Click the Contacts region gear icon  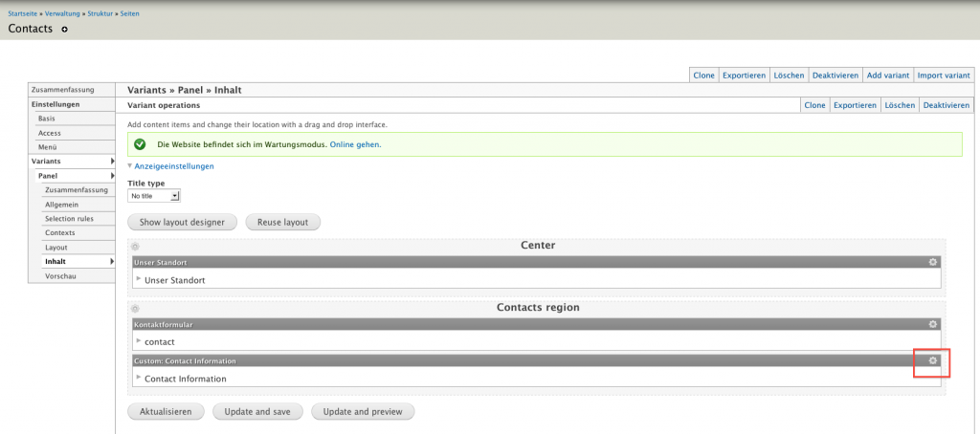click(135, 309)
